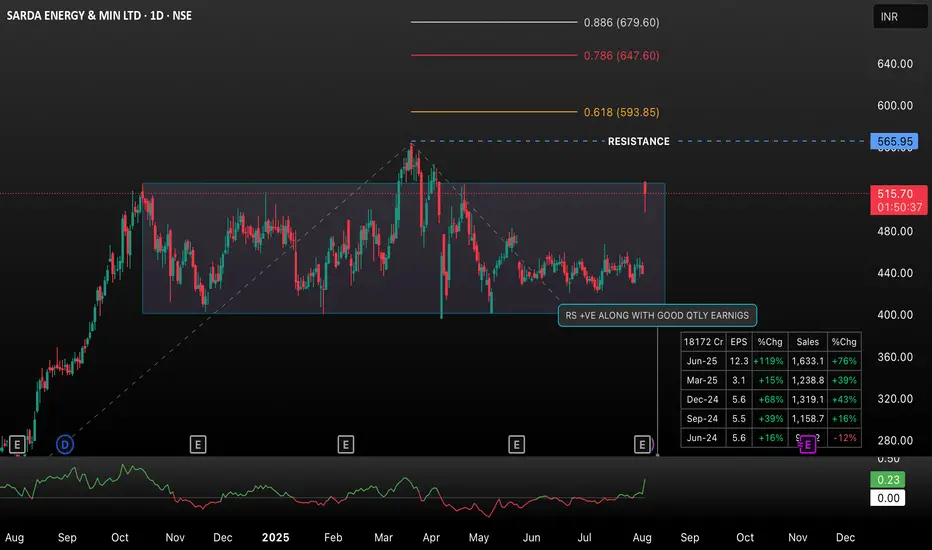The image size is (932, 550).
Task: Click the dividend D marker icon
Action: coord(65,444)
